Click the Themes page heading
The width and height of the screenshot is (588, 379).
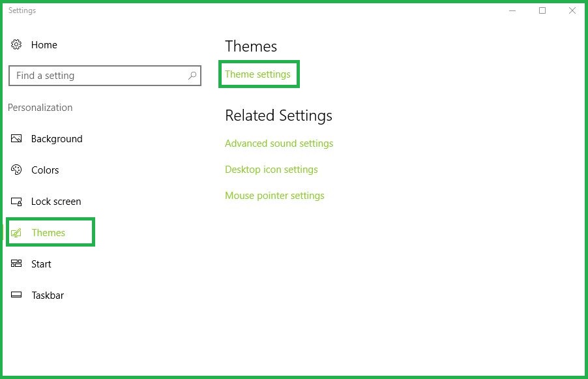251,46
